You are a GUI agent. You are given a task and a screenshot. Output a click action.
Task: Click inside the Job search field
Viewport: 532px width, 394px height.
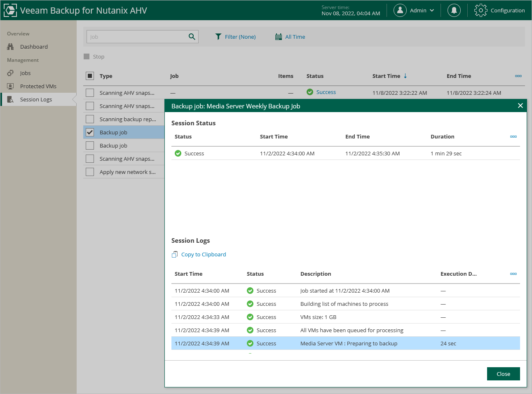tap(136, 37)
